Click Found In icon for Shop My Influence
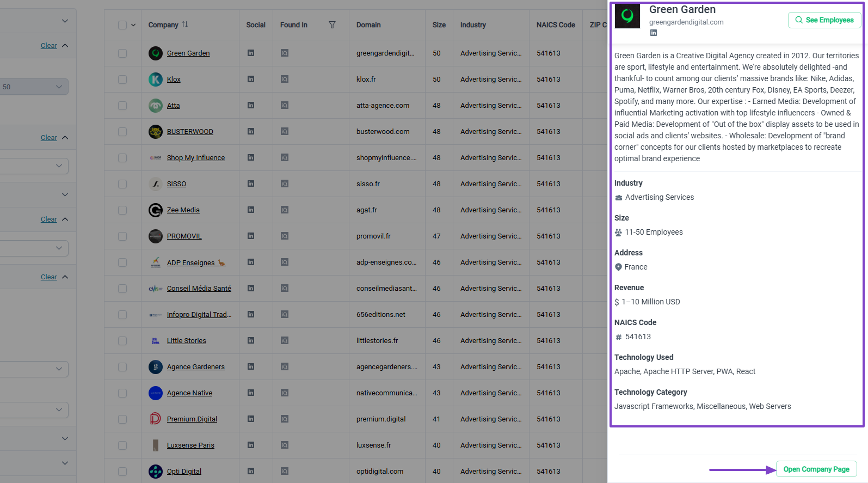 285,157
